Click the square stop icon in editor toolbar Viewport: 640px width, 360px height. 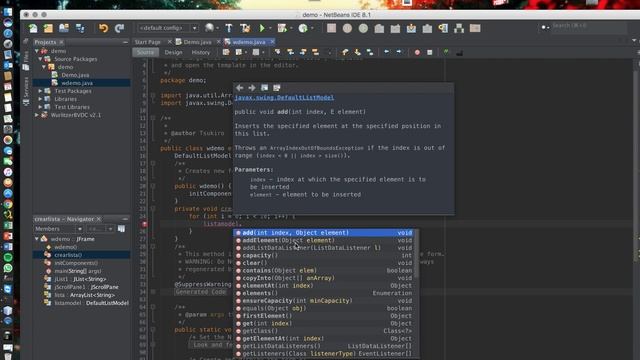429,52
